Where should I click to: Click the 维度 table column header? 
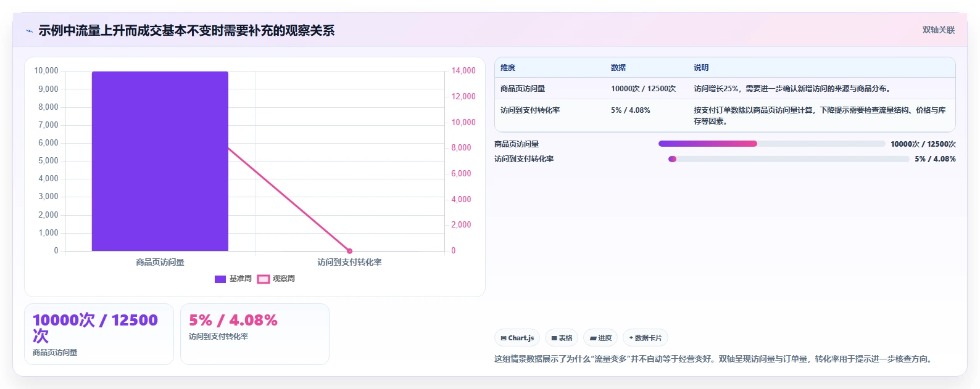508,68
